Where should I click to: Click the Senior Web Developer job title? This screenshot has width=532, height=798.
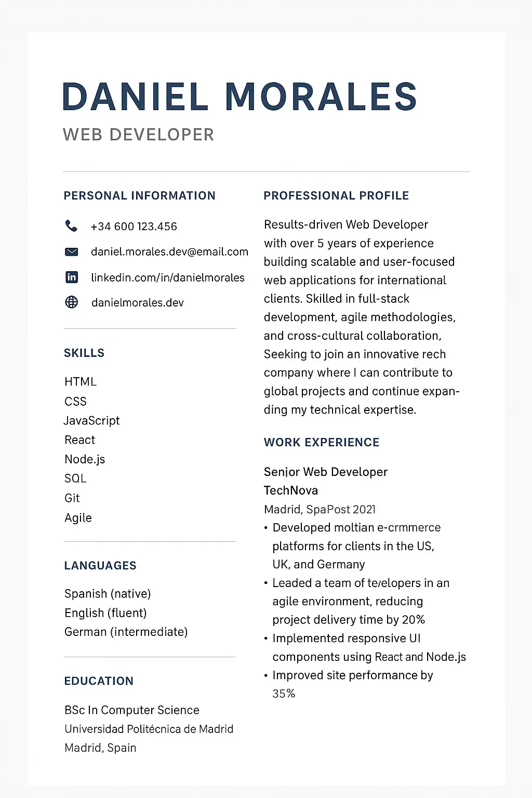pos(326,472)
